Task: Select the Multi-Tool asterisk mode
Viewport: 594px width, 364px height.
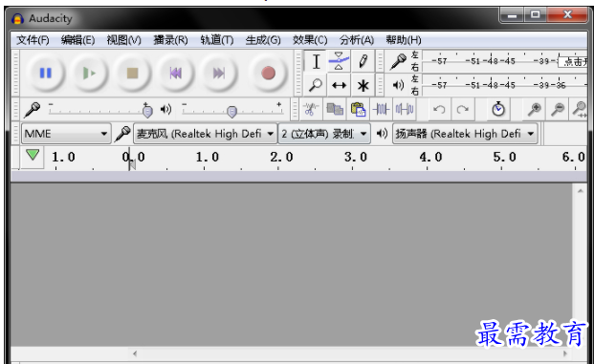Action: tap(363, 85)
